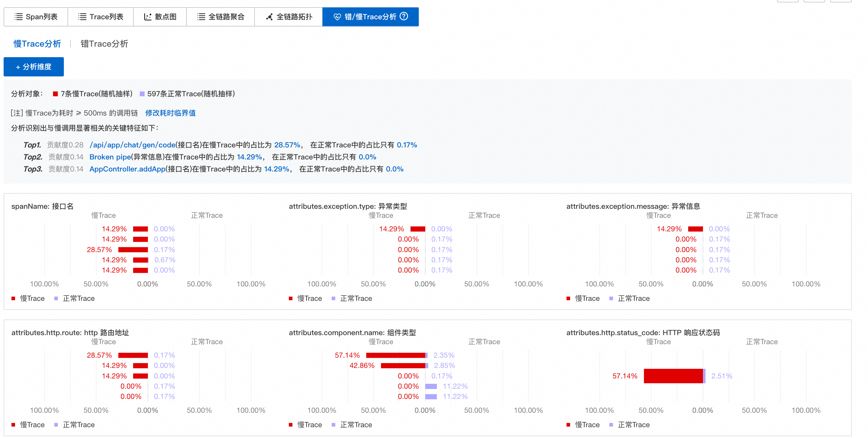This screenshot has height=438, width=868.
Task: Switch to the 错Trace分析 sub-tab
Action: [x=104, y=44]
